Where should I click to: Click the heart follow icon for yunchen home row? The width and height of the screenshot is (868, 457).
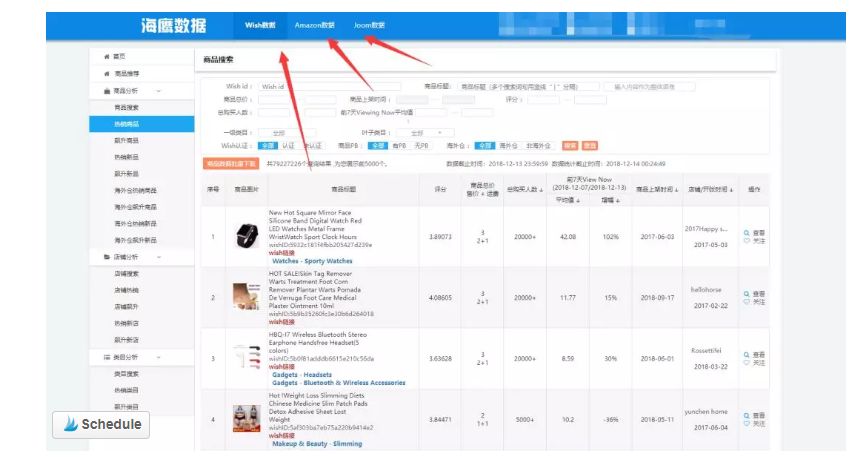(746, 424)
